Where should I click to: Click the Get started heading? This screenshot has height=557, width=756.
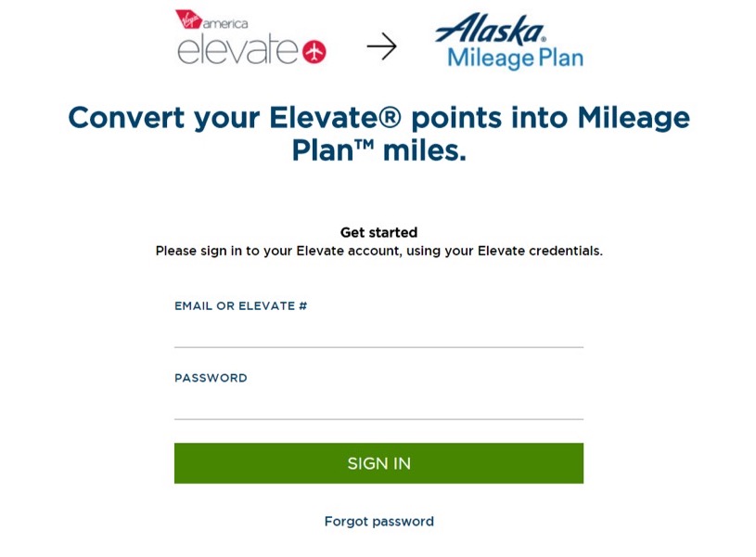pyautogui.click(x=378, y=231)
